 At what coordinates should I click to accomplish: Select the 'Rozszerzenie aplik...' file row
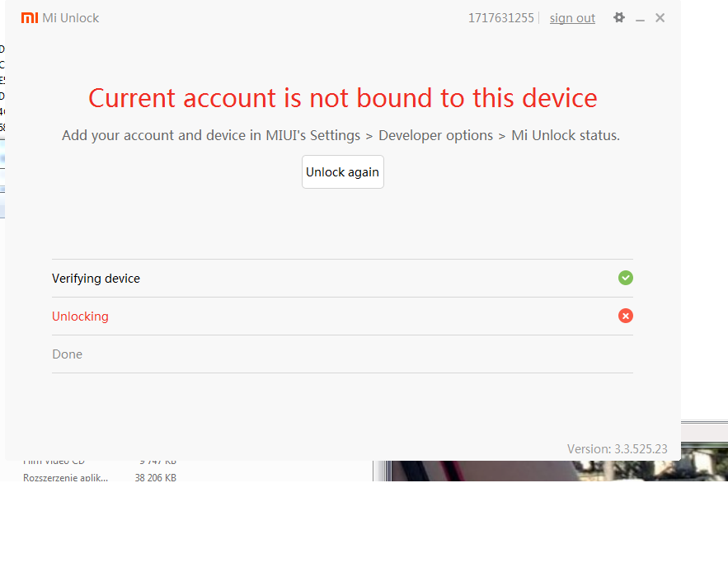point(65,477)
